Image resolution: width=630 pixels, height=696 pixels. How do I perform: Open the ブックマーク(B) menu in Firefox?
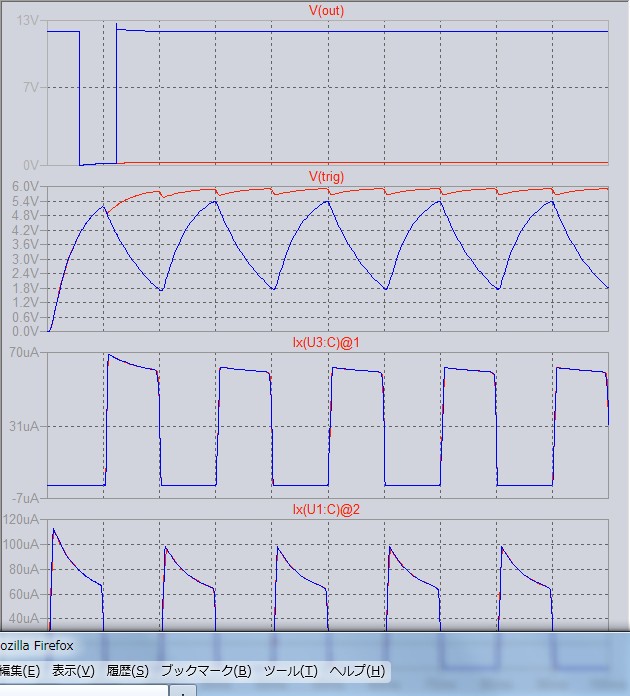tap(206, 671)
